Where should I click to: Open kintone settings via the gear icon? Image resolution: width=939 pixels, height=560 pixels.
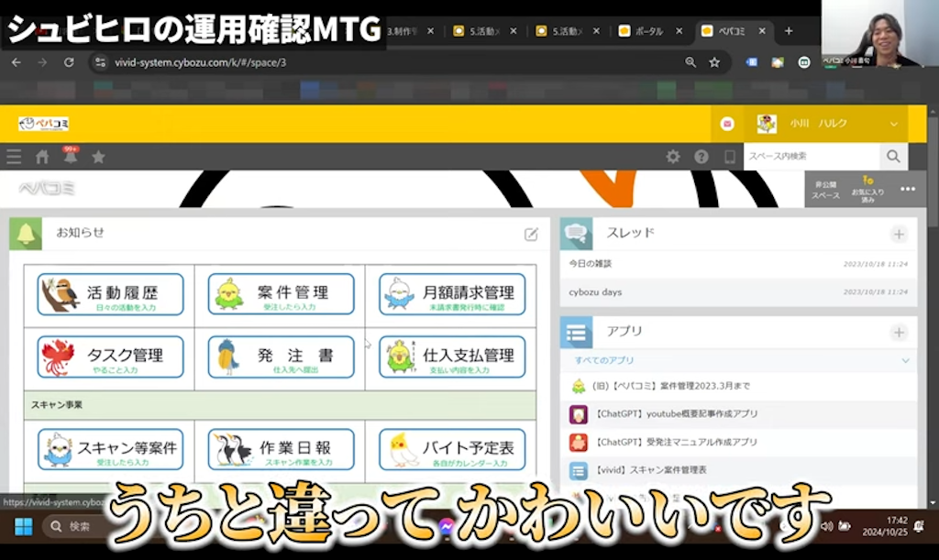click(673, 156)
